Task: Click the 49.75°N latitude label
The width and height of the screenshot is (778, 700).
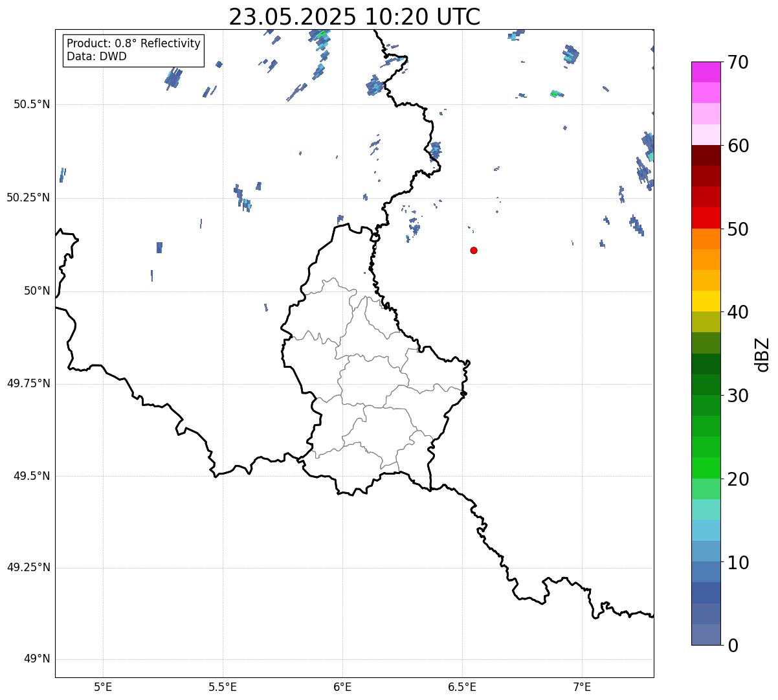Action: coord(28,383)
